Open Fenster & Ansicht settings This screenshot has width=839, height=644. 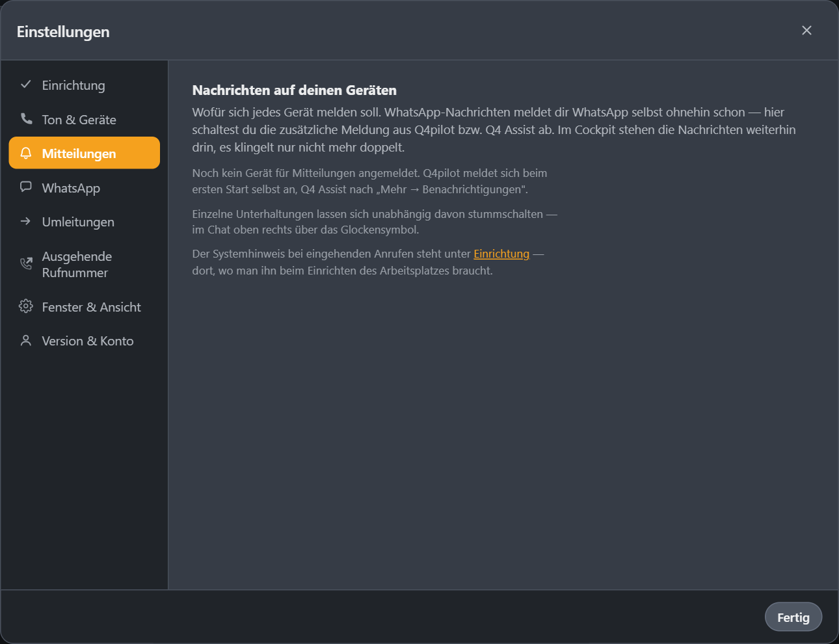[85, 307]
